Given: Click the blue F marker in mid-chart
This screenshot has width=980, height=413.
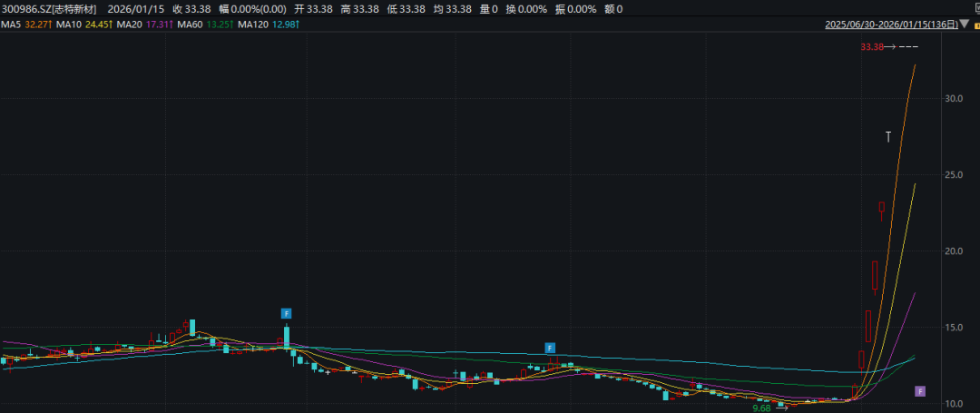Looking at the screenshot, I should click(x=550, y=348).
